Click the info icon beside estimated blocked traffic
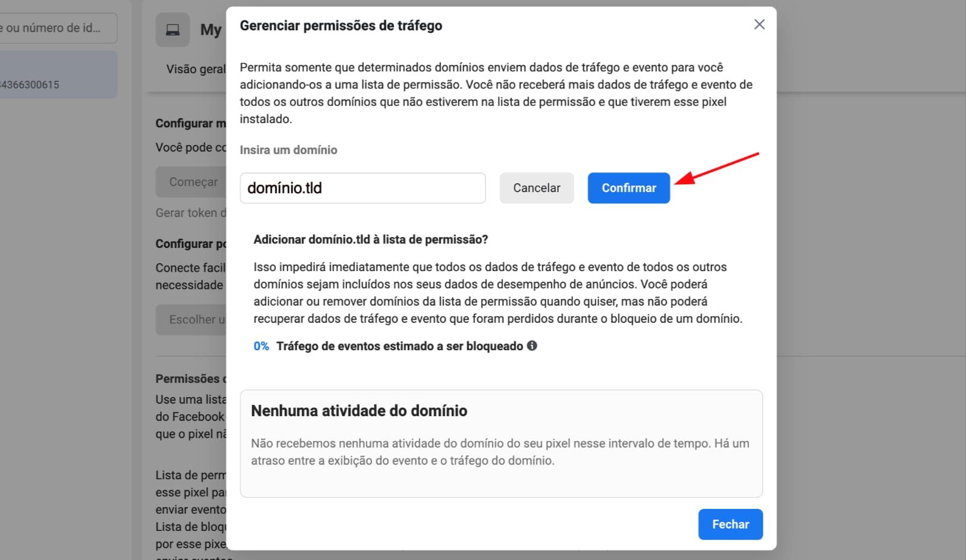Viewport: 966px width, 560px height. pyautogui.click(x=532, y=345)
